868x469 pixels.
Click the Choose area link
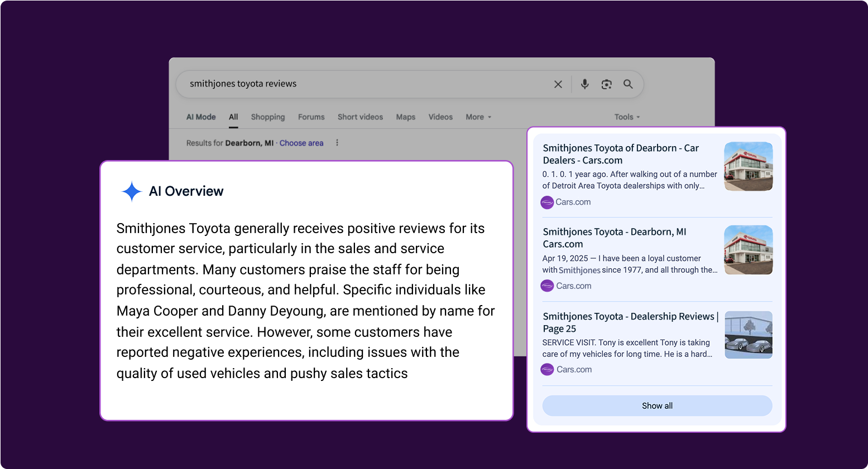click(301, 143)
